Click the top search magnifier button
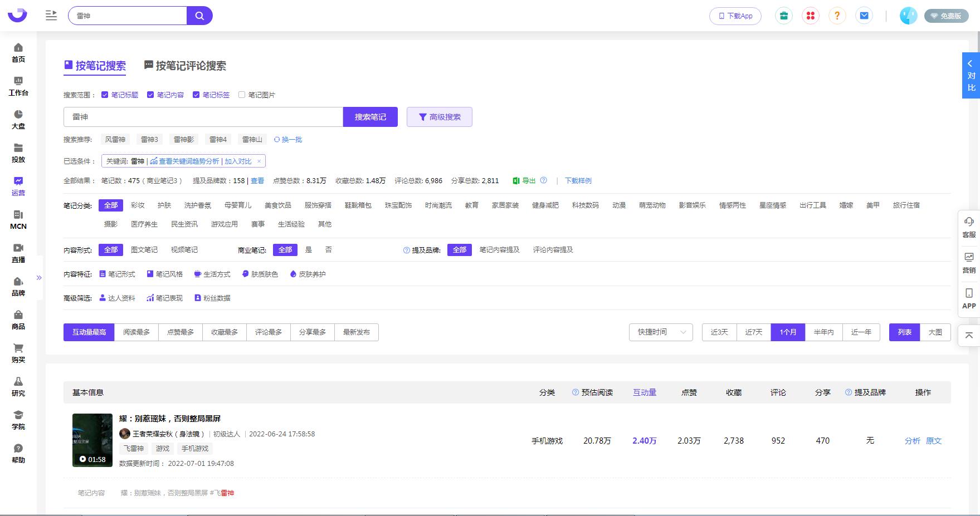 [199, 16]
